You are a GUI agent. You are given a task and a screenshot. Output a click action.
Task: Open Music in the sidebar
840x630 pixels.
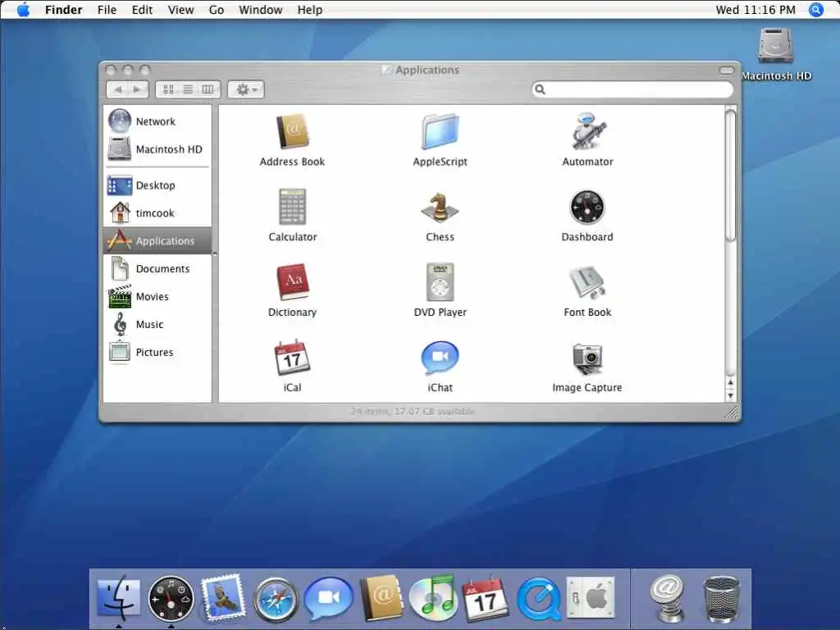157,325
